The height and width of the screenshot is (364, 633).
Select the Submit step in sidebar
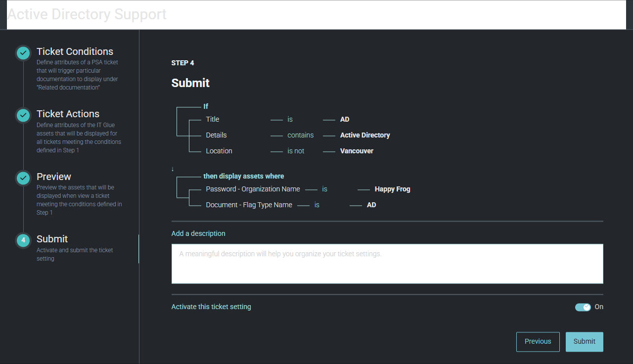52,239
